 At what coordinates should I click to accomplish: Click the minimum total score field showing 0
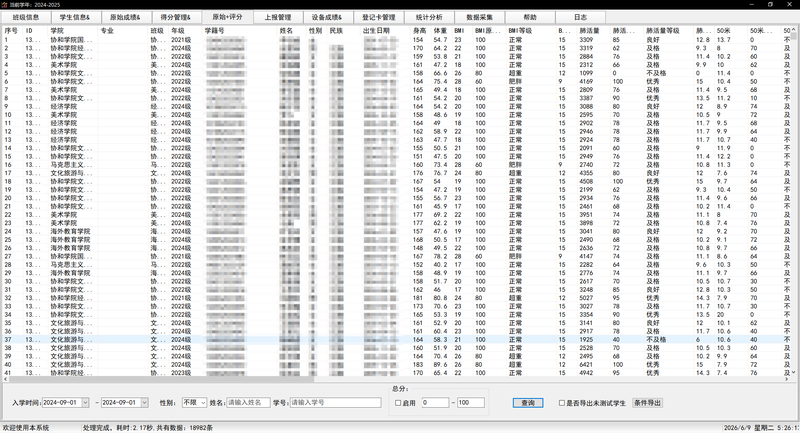coord(435,402)
